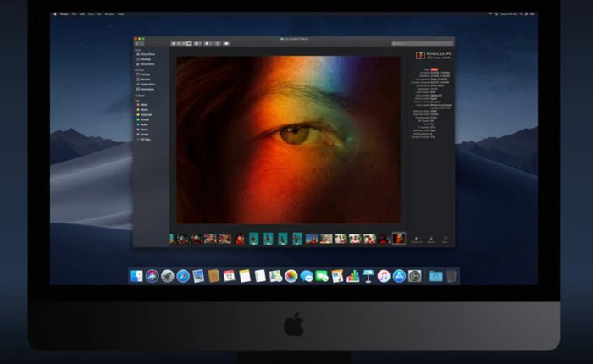Click the Markup quick action

click(x=430, y=240)
